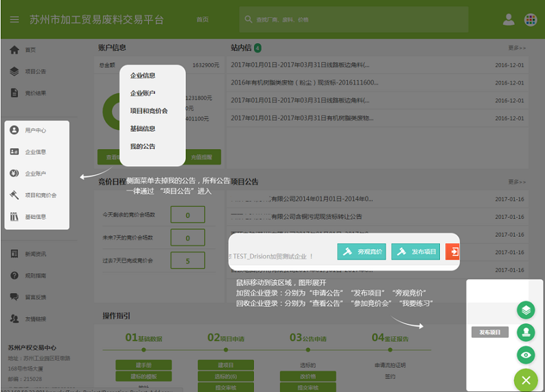Choose 我的公告 in the popup menu
Image resolution: width=545 pixels, height=392 pixels.
tap(143, 146)
